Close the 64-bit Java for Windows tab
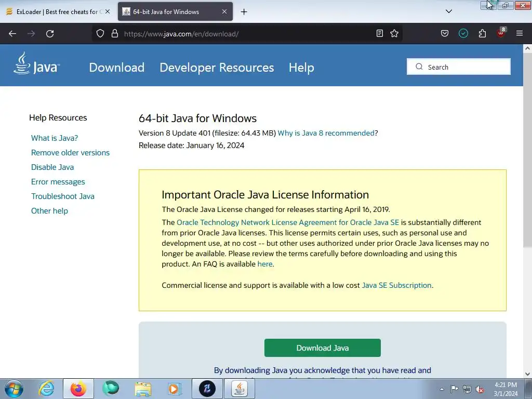The height and width of the screenshot is (399, 532). click(224, 11)
